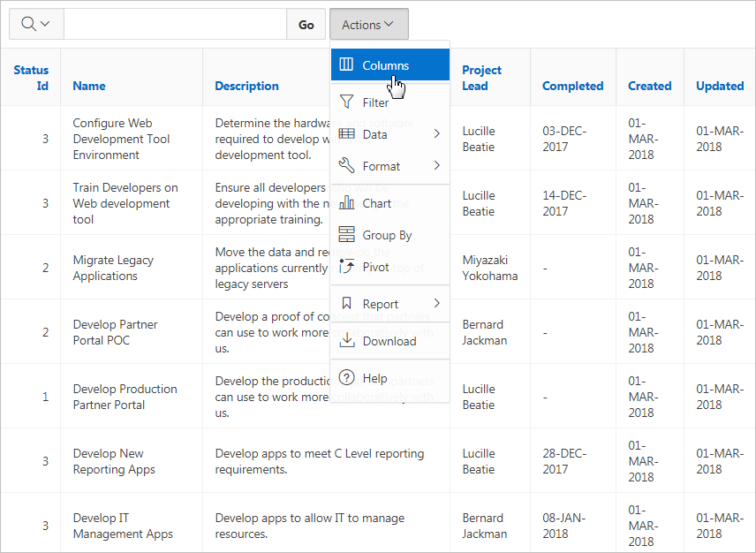Image resolution: width=756 pixels, height=553 pixels.
Task: Expand the Report submenu arrow
Action: click(x=436, y=304)
